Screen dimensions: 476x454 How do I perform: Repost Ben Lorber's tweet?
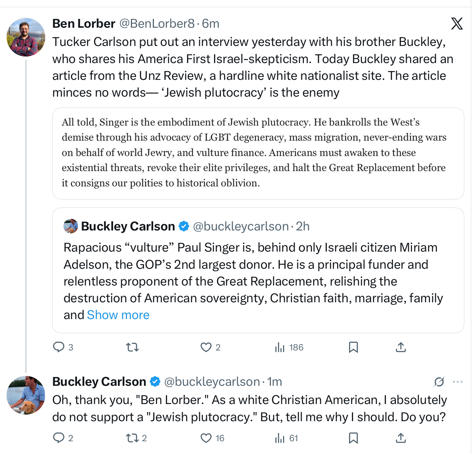pos(132,347)
